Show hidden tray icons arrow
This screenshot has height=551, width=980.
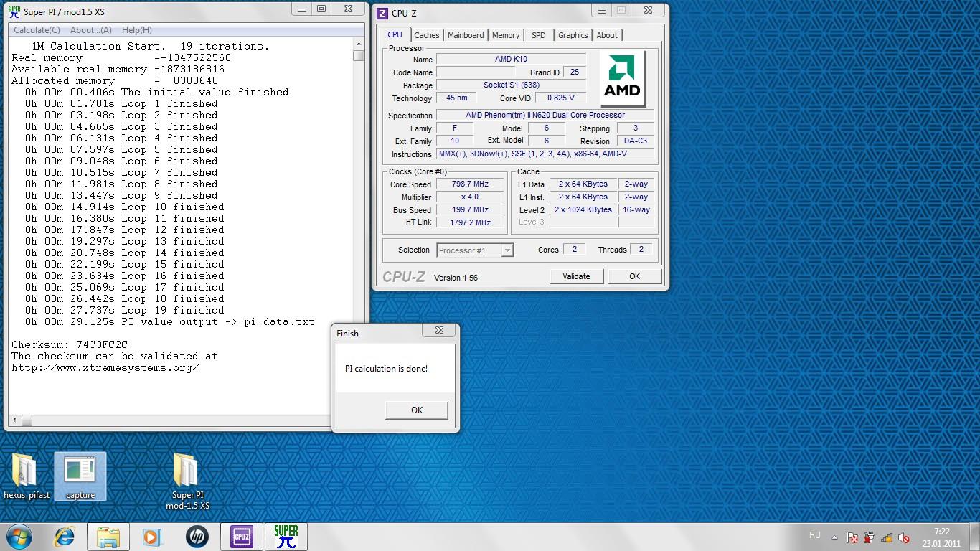pos(834,537)
